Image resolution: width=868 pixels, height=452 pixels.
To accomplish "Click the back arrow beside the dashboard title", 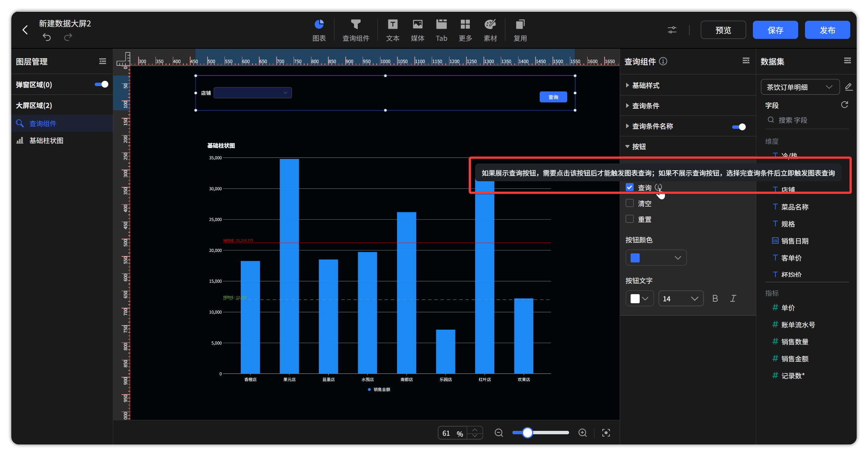I will tap(25, 30).
